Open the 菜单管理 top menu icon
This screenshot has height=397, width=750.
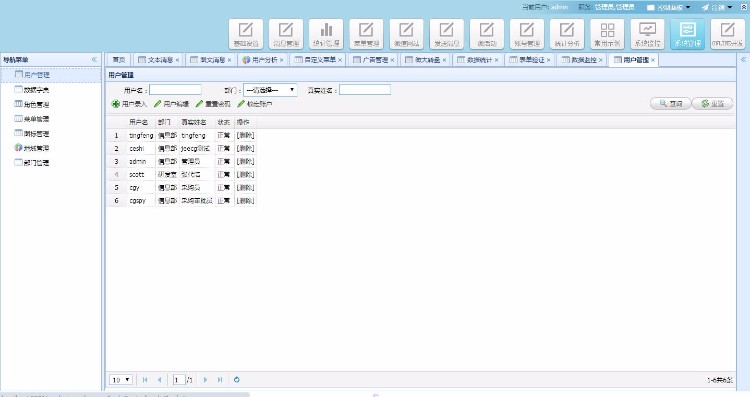[366, 33]
